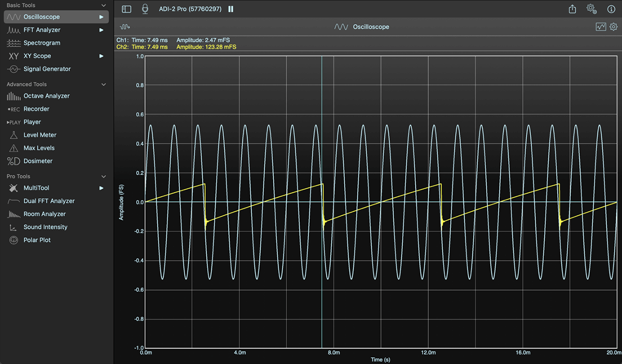Open the Dosimeter tool

pos(37,161)
